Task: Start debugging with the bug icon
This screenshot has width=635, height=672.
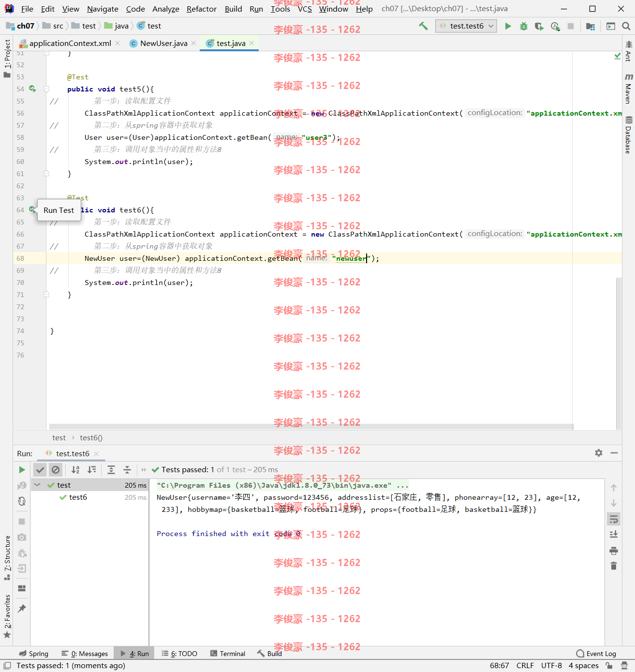Action: [x=523, y=26]
